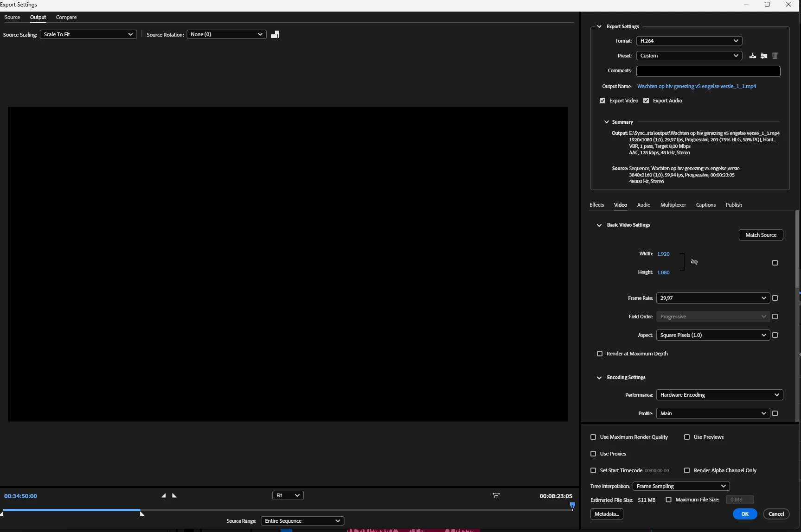Click the preview timeline scrub bar
801x532 pixels.
[288, 510]
